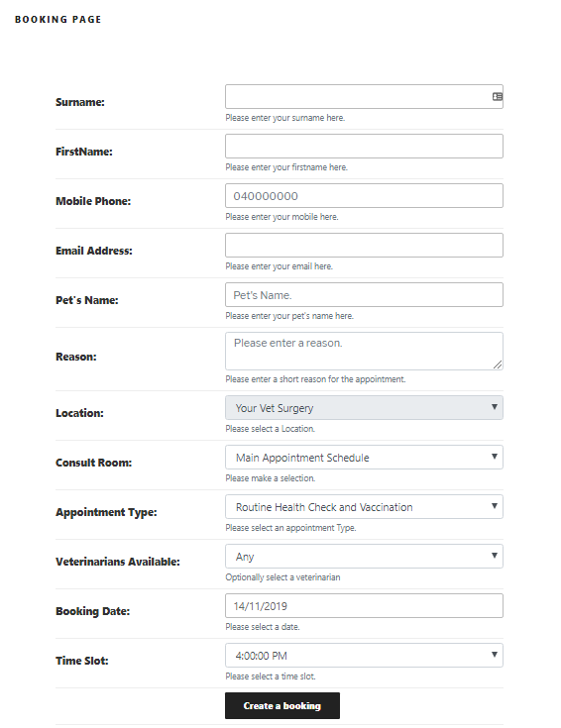Focus the FirstName text box
The width and height of the screenshot is (561, 728).
point(364,147)
